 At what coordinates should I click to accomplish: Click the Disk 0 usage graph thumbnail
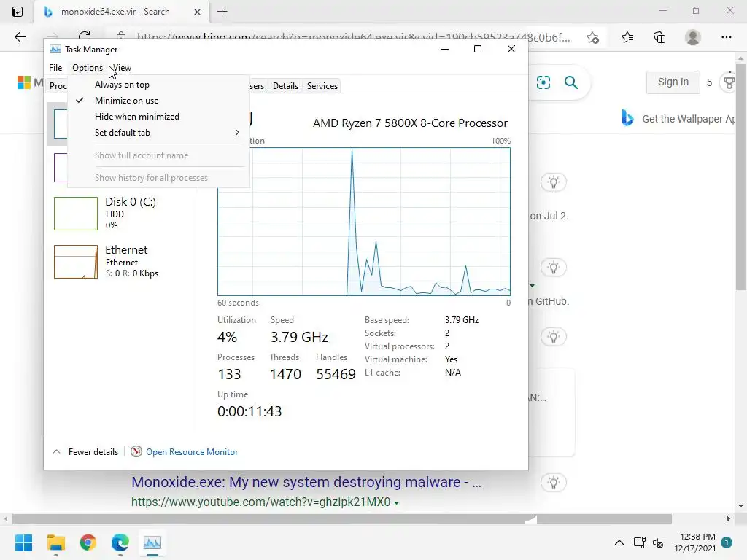pos(76,214)
